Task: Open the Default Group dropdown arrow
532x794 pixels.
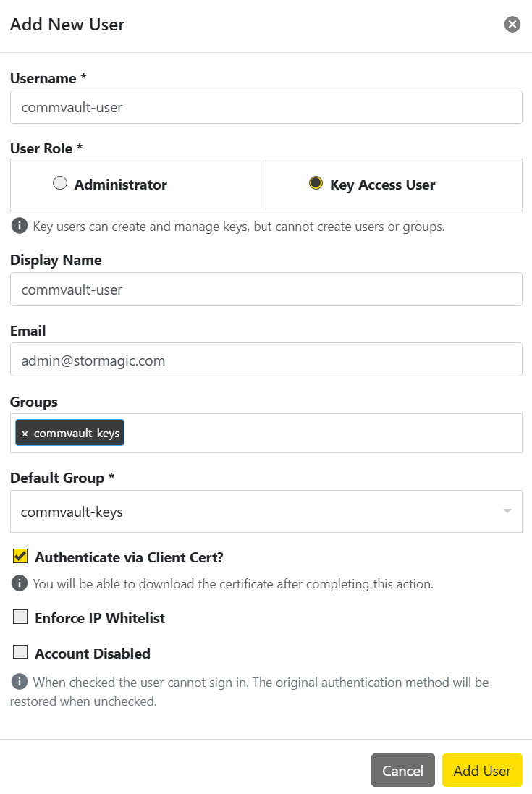Action: (x=507, y=511)
